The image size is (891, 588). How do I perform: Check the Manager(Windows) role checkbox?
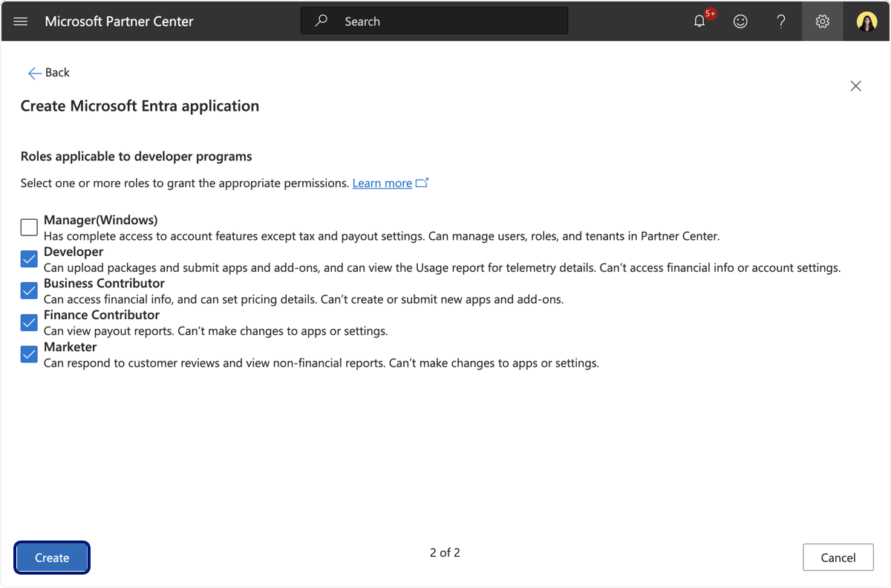click(x=29, y=228)
